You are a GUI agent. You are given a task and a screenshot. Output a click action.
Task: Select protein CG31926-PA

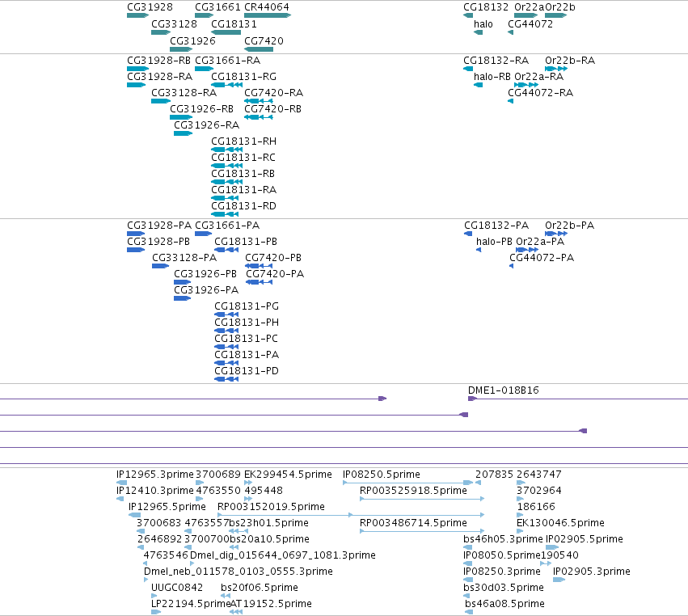click(206, 290)
